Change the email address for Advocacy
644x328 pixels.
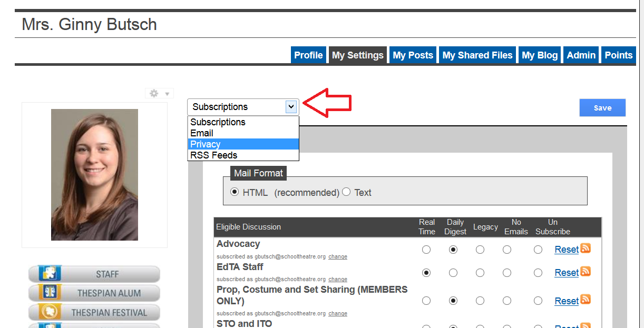click(x=338, y=256)
